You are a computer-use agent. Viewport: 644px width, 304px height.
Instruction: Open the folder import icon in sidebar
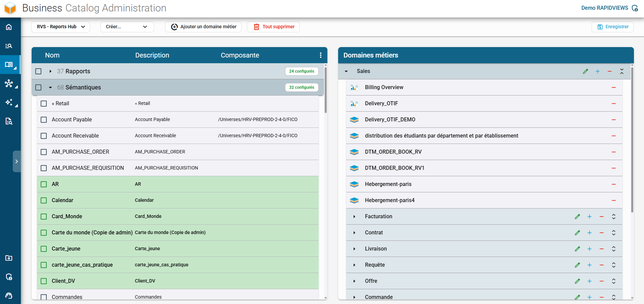pos(9,258)
